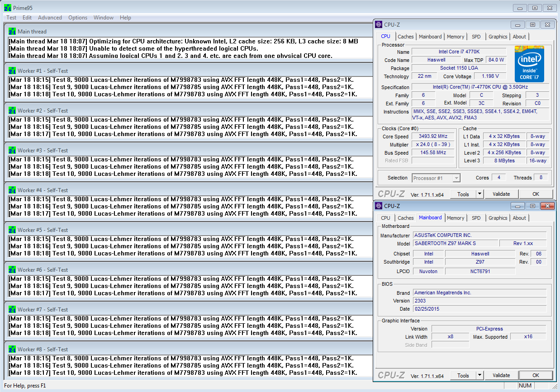Click the Worker #1 Self-Test window icon

(12, 71)
